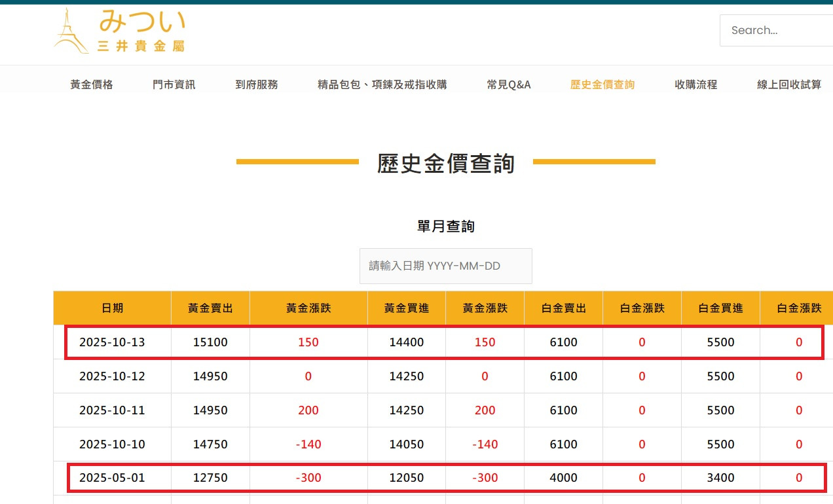833x504 pixels.
Task: Navigate to 線上回收試算
Action: click(x=788, y=84)
